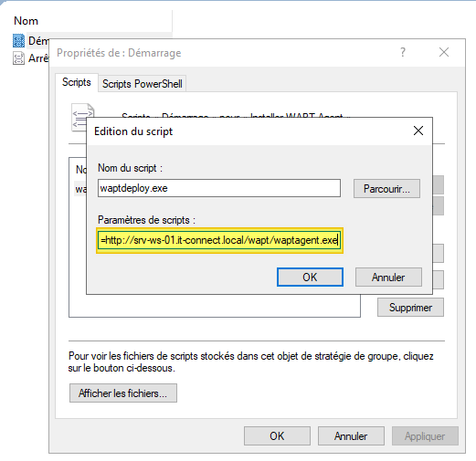Click Annuler in the properties dialog
Viewport: 476px width, 461px height.
point(351,436)
